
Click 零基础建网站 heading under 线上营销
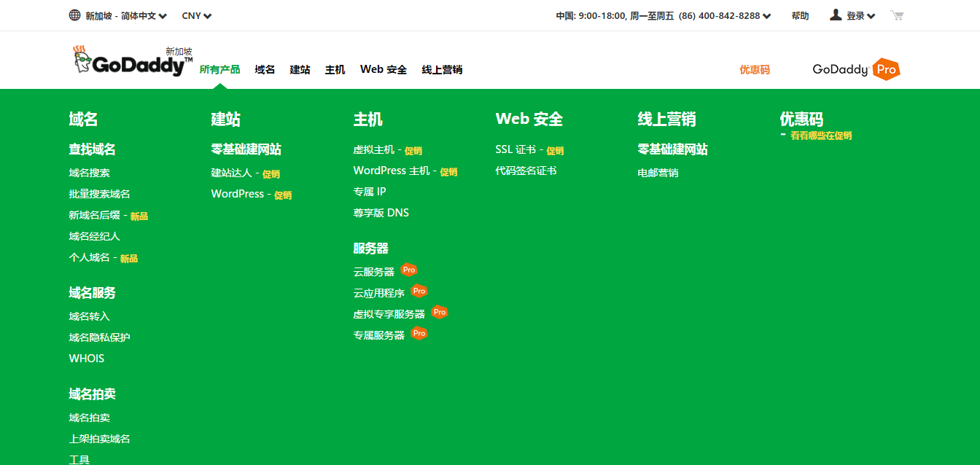tap(673, 149)
